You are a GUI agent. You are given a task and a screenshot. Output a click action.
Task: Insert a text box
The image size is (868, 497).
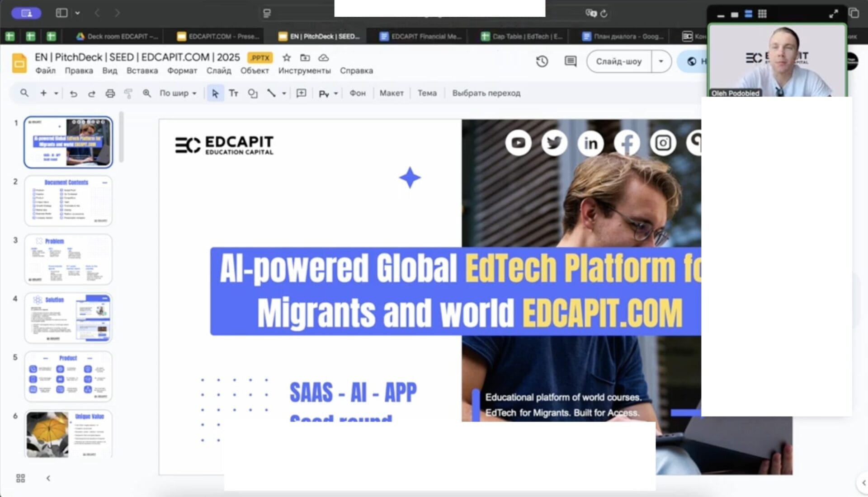pyautogui.click(x=233, y=94)
